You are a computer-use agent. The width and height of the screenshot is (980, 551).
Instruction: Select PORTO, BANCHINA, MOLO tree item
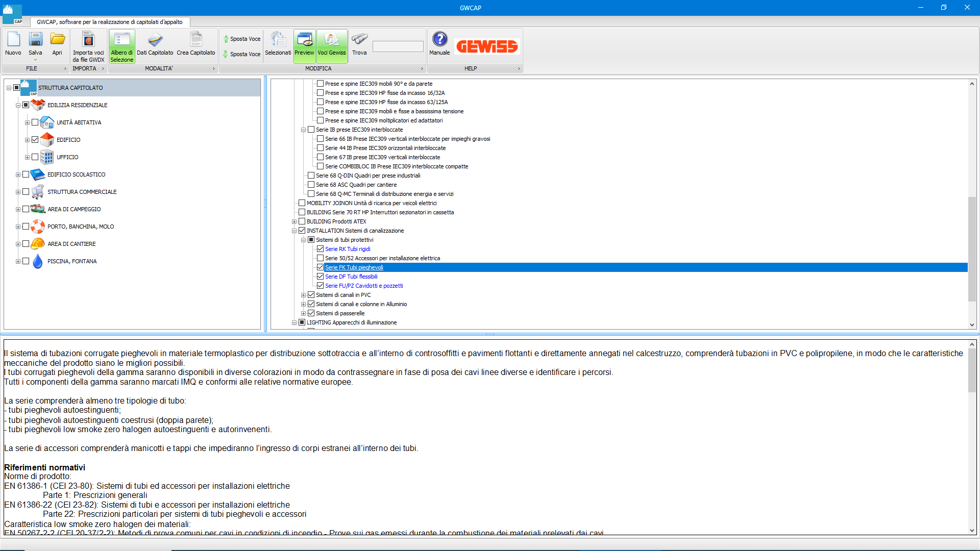click(81, 227)
